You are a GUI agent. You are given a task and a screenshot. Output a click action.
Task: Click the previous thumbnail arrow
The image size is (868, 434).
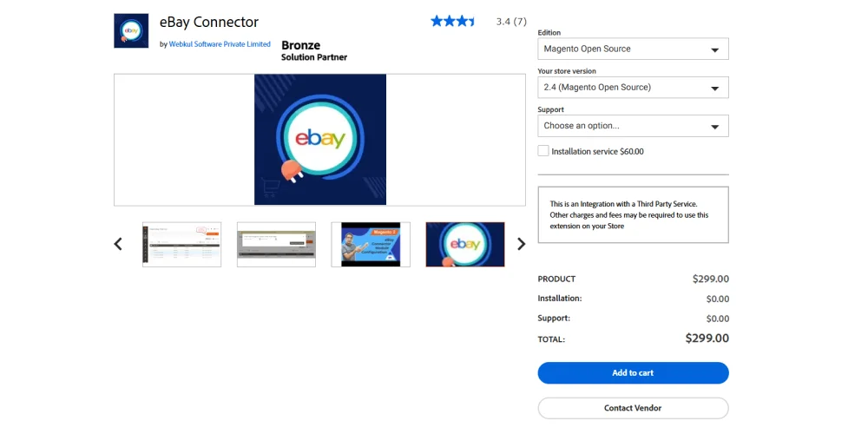[118, 244]
